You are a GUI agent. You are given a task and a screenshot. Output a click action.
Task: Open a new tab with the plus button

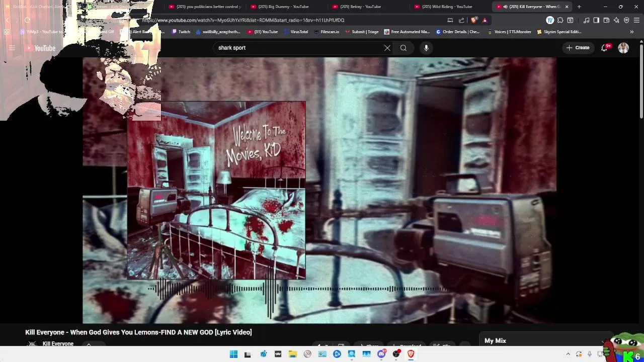[579, 7]
